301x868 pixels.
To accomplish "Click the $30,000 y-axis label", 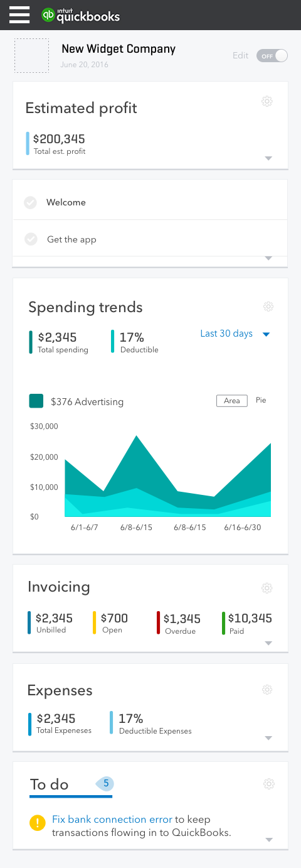I will point(44,426).
